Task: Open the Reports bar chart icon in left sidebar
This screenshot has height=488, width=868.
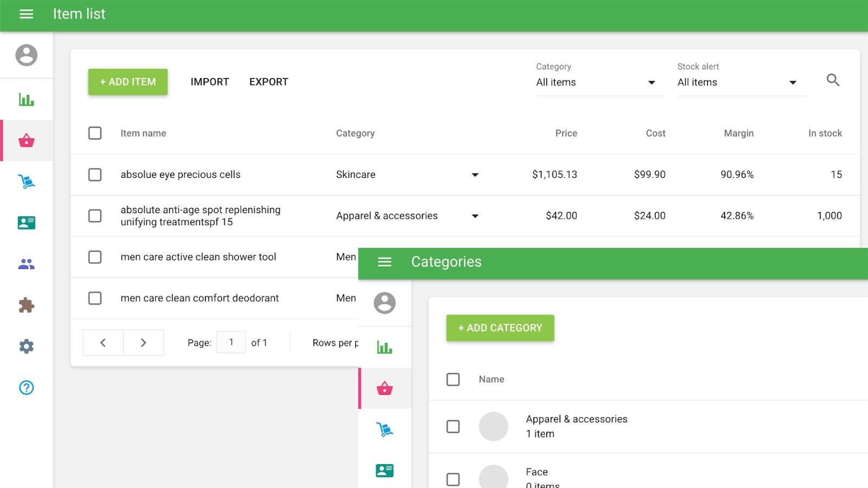Action: 26,100
